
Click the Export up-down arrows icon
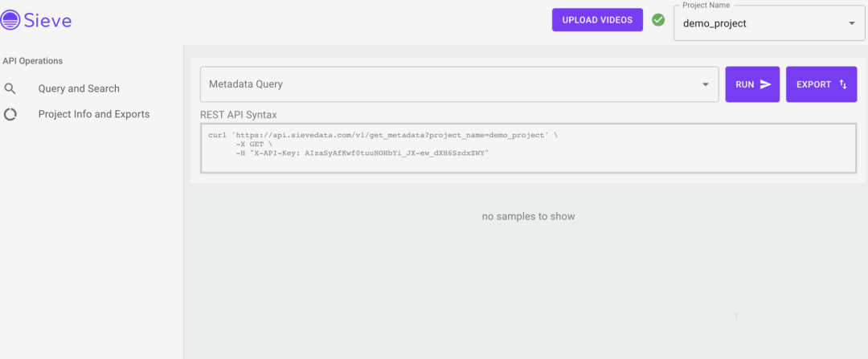[x=843, y=84]
